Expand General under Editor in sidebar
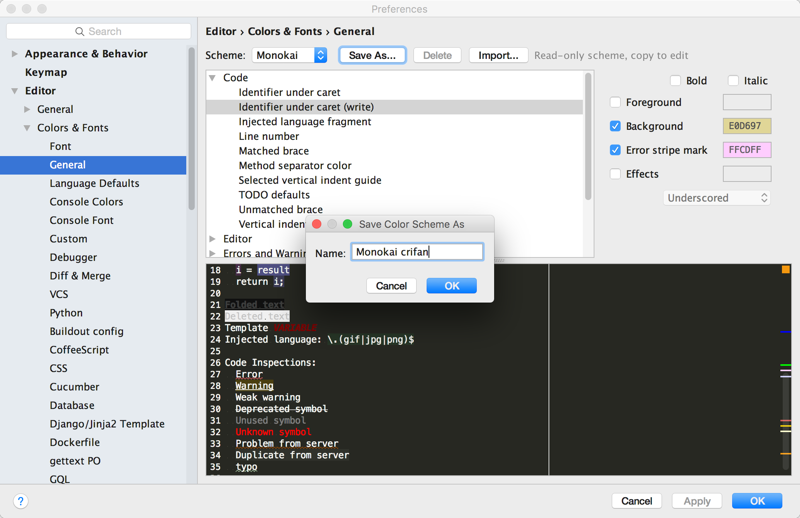The width and height of the screenshot is (800, 518). coord(27,109)
